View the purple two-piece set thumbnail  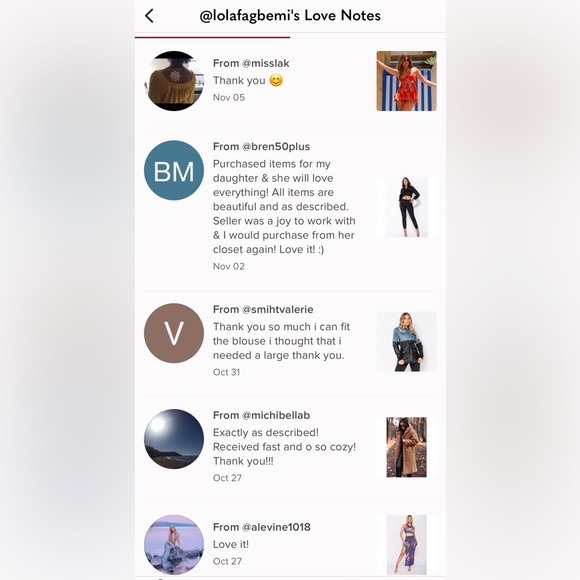[x=407, y=544]
